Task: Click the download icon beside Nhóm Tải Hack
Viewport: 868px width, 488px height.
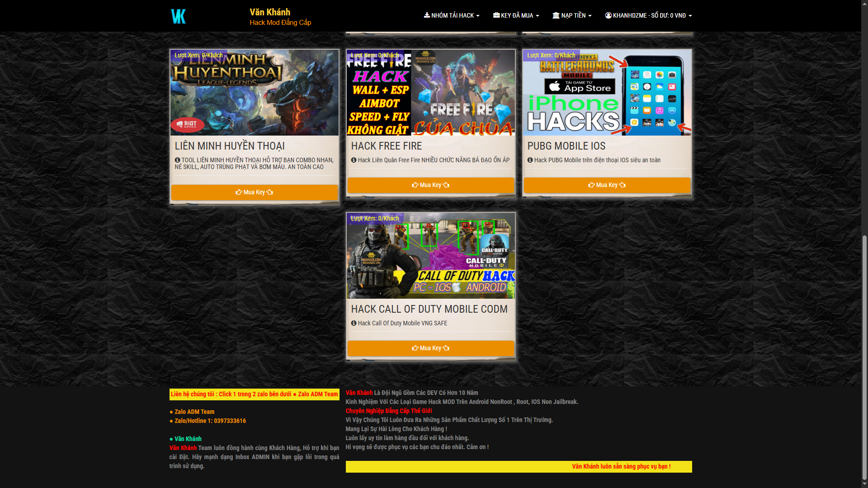Action: click(427, 15)
